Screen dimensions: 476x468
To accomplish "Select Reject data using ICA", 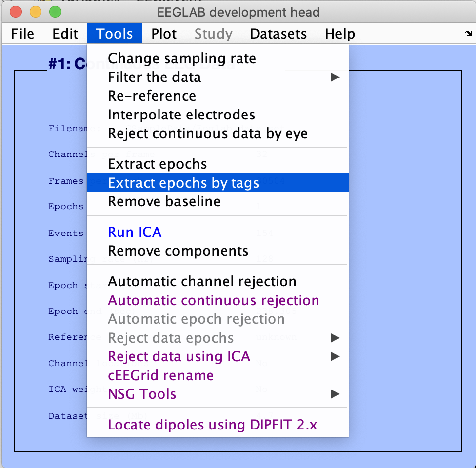I will pyautogui.click(x=218, y=356).
